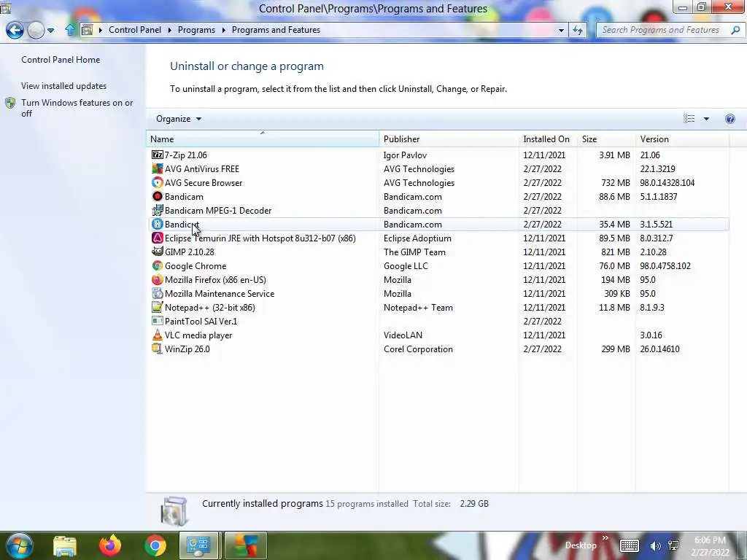Sort the list by Name column
This screenshot has width=747, height=560.
coord(263,139)
